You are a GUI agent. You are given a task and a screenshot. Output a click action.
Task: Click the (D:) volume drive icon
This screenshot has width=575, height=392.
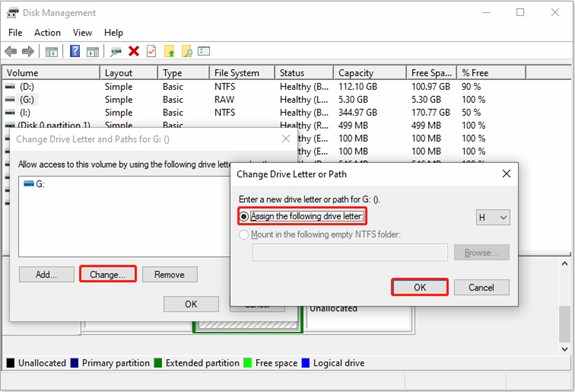pyautogui.click(x=10, y=87)
